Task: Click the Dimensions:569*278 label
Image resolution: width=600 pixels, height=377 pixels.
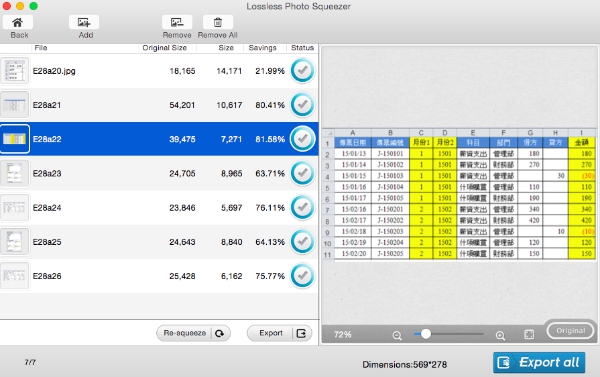Action: tap(404, 364)
